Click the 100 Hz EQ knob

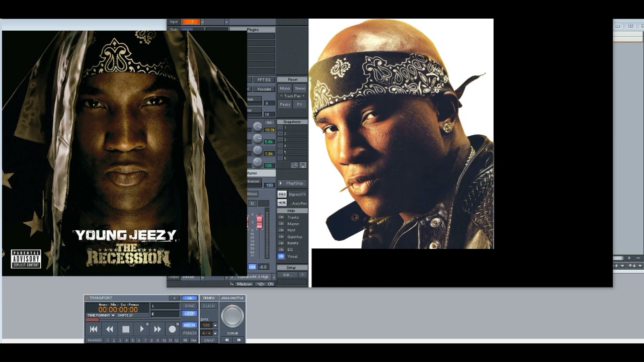click(258, 162)
